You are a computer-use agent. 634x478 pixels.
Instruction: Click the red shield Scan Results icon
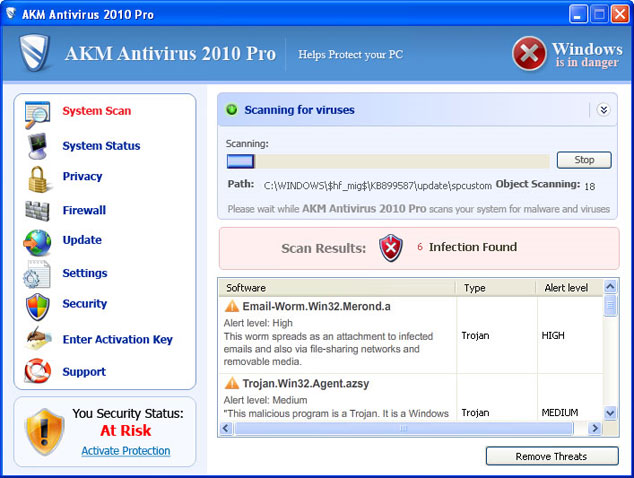pyautogui.click(x=391, y=247)
